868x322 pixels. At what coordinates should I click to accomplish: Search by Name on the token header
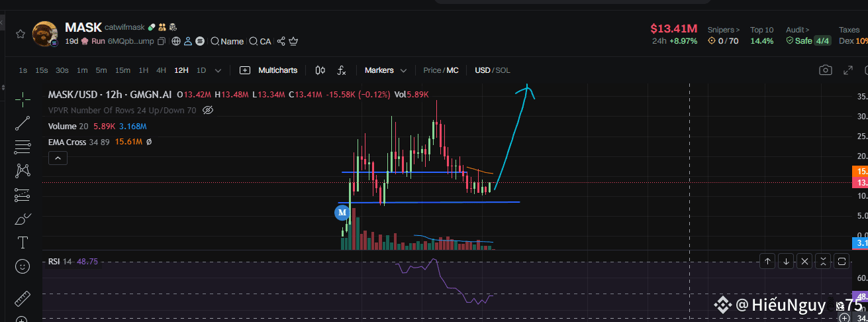(227, 41)
